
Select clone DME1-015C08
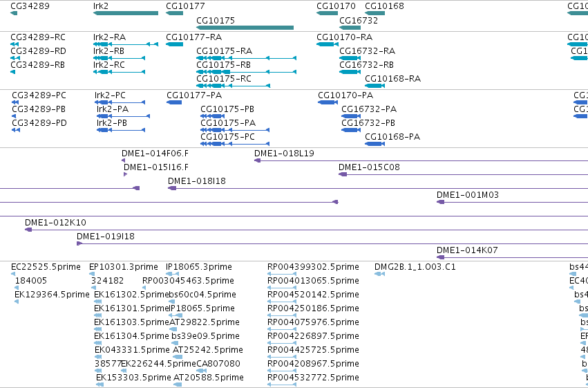pyautogui.click(x=463, y=174)
